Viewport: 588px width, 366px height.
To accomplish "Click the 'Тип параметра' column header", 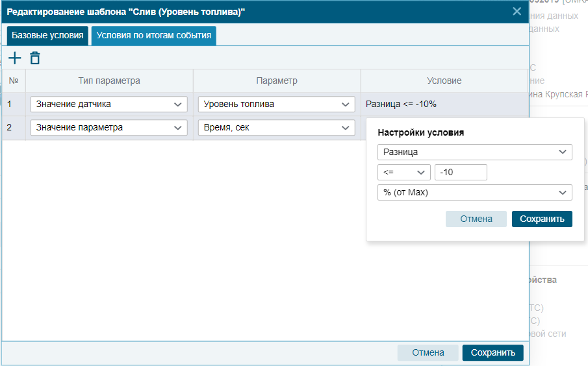I will [x=109, y=80].
